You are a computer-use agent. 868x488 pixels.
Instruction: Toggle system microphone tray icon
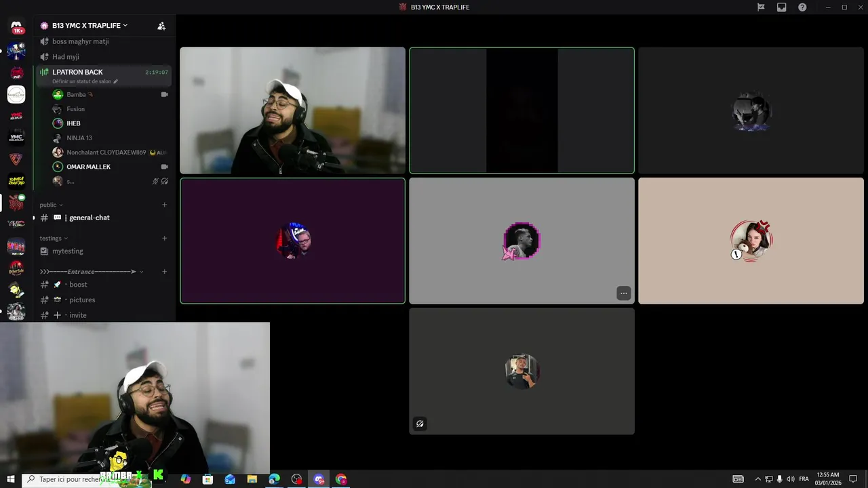click(779, 479)
